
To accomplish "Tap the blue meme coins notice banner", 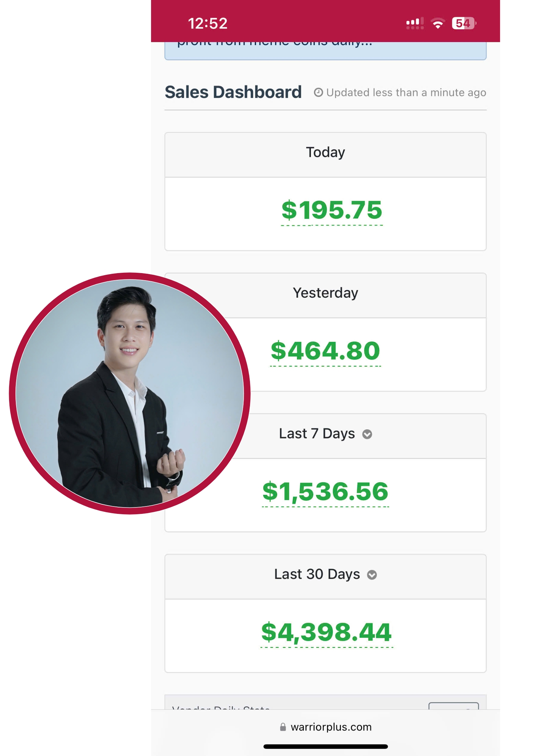I will (325, 51).
